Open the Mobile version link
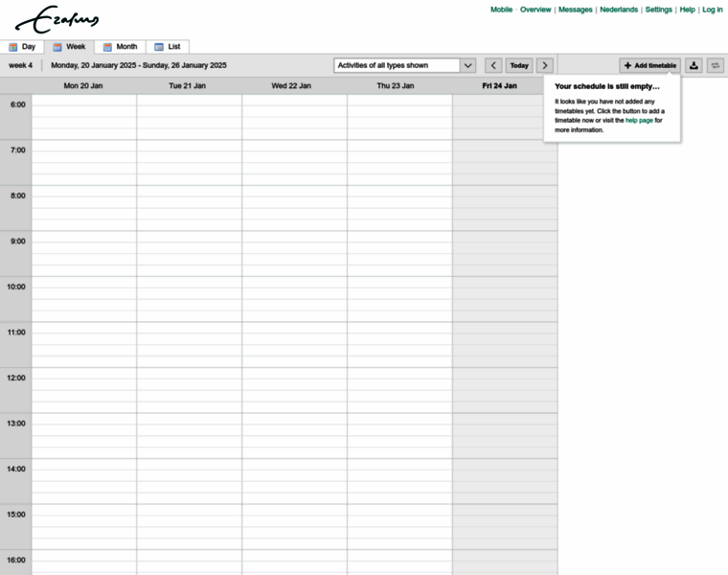The width and height of the screenshot is (728, 575). point(501,10)
